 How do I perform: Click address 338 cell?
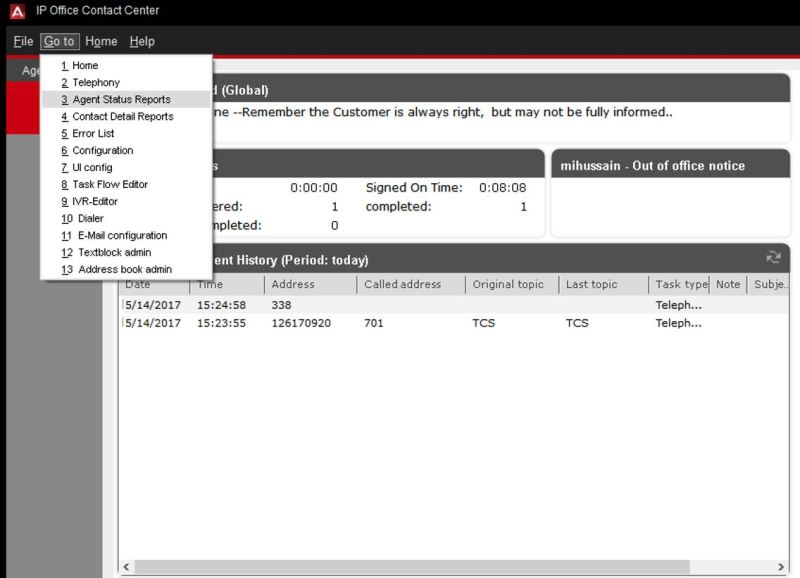282,305
